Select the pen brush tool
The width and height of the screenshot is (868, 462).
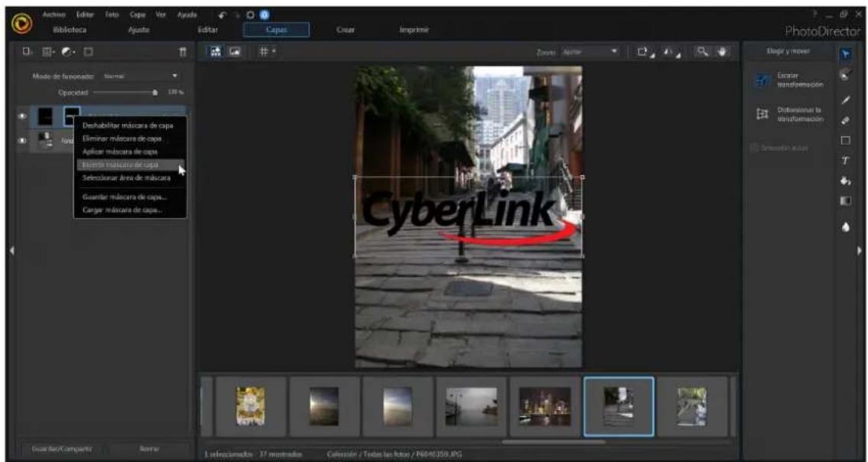pyautogui.click(x=846, y=100)
